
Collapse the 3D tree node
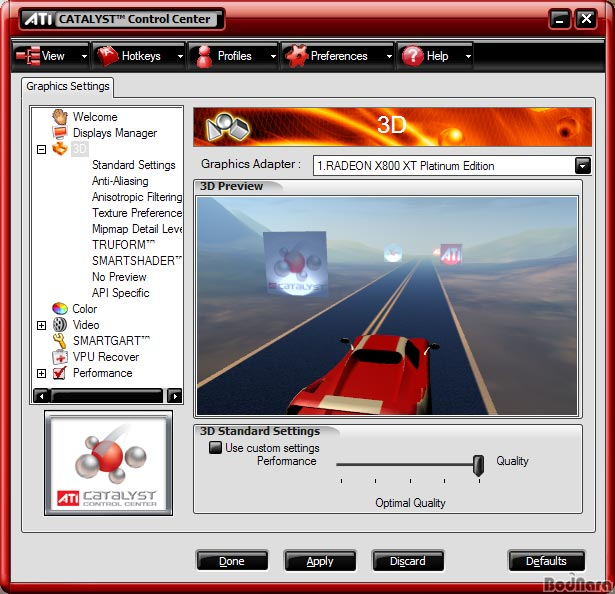42,149
